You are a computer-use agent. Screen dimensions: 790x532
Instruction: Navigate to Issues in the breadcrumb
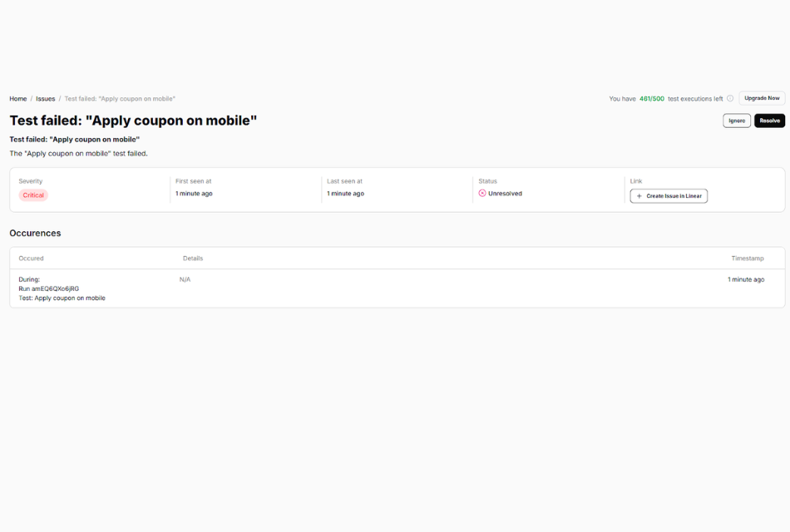click(45, 98)
